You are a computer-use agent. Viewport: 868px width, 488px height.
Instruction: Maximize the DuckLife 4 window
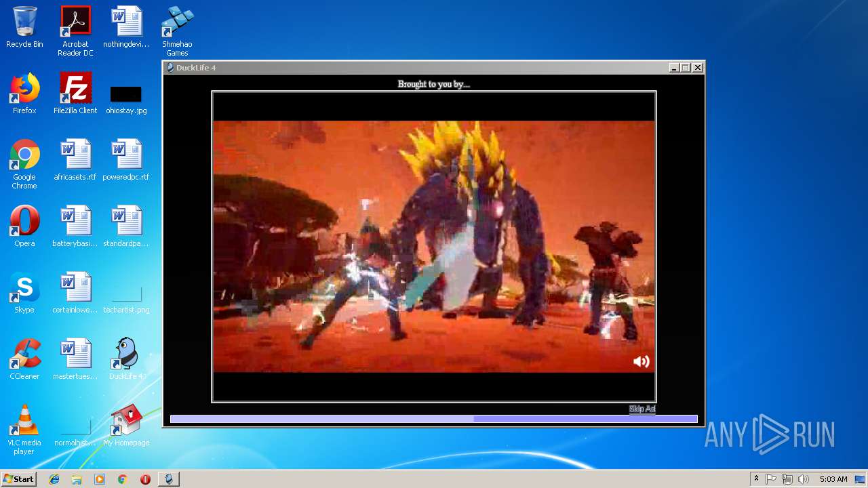coord(685,68)
